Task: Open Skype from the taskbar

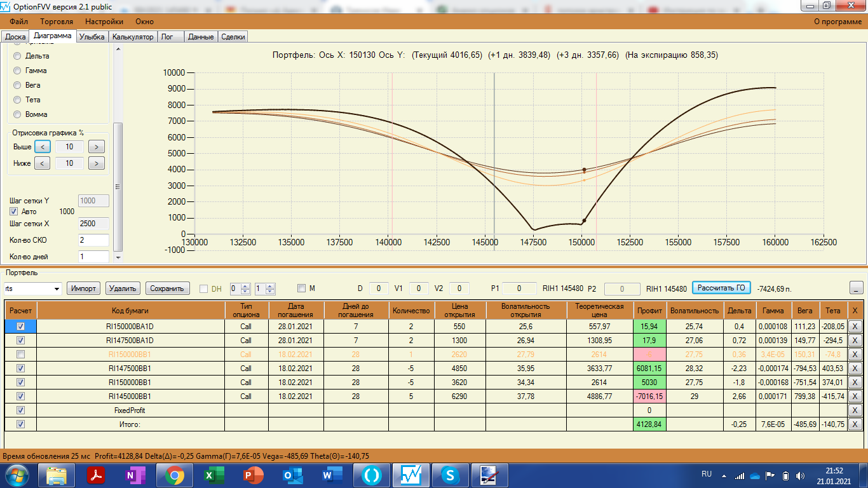Action: tap(451, 475)
